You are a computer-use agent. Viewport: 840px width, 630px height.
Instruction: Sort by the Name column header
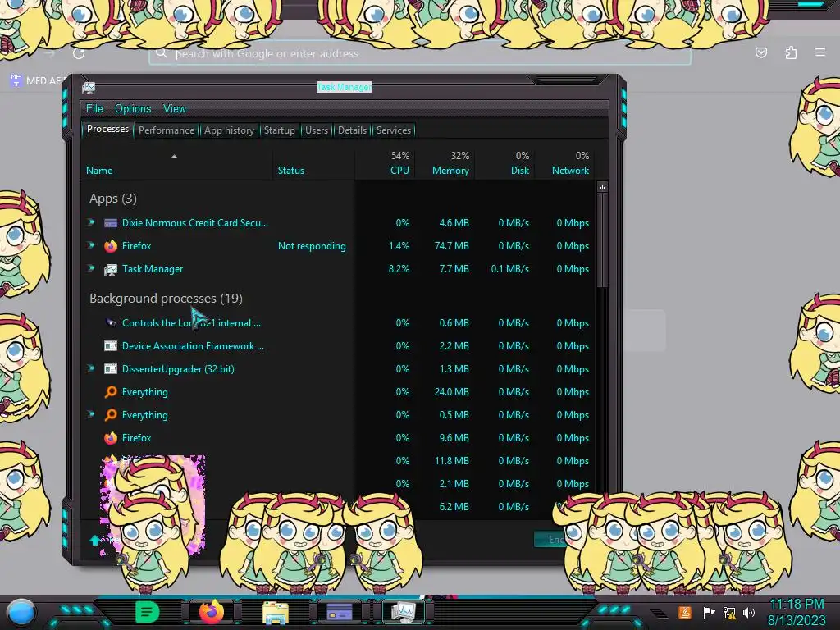point(176,163)
